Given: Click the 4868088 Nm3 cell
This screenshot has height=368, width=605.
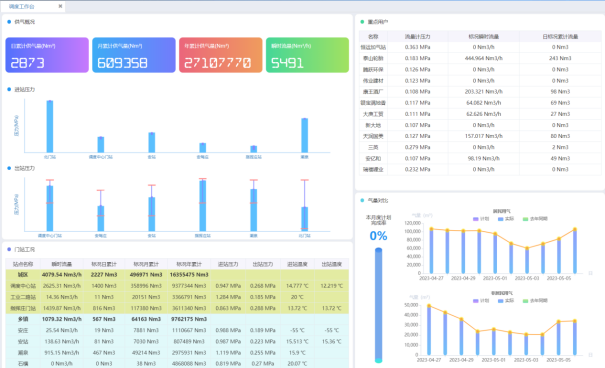Looking at the screenshot, I should tap(189, 363).
